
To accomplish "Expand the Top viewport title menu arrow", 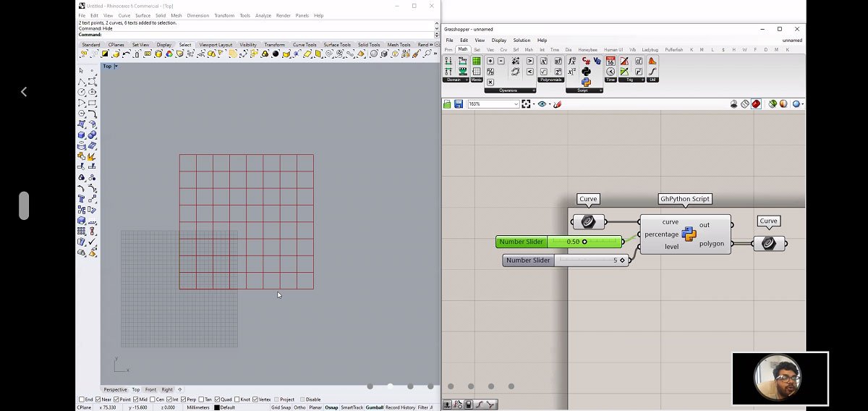I will (116, 67).
